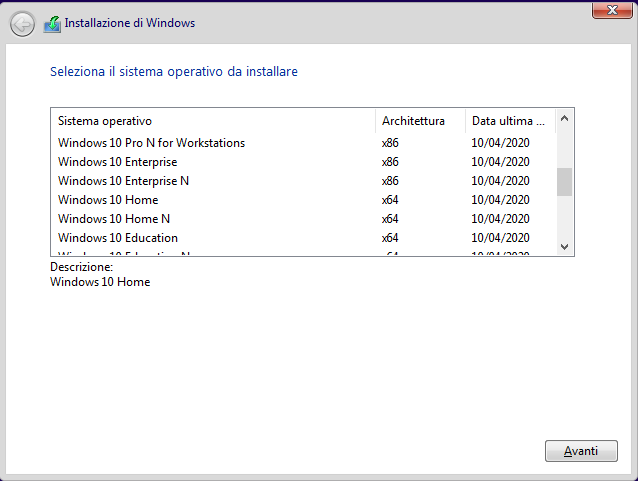638x481 pixels.
Task: Click x86 cell of Windows 10 Enterprise N
Action: click(x=390, y=181)
